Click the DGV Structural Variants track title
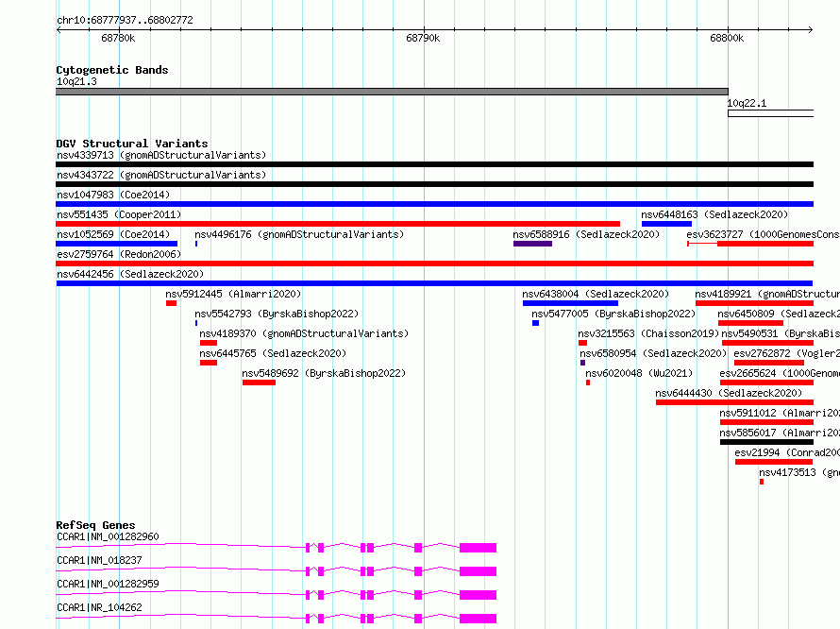Screen dimensions: 840x629 [x=132, y=144]
